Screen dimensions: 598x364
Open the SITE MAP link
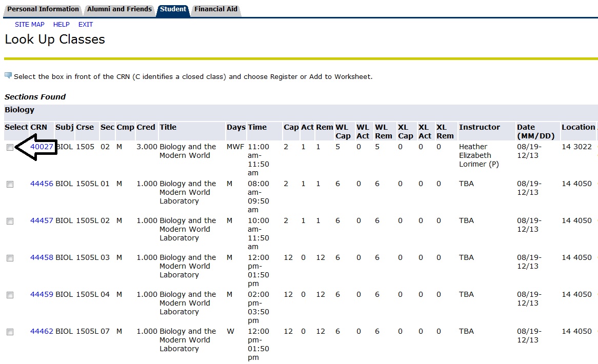coord(29,24)
